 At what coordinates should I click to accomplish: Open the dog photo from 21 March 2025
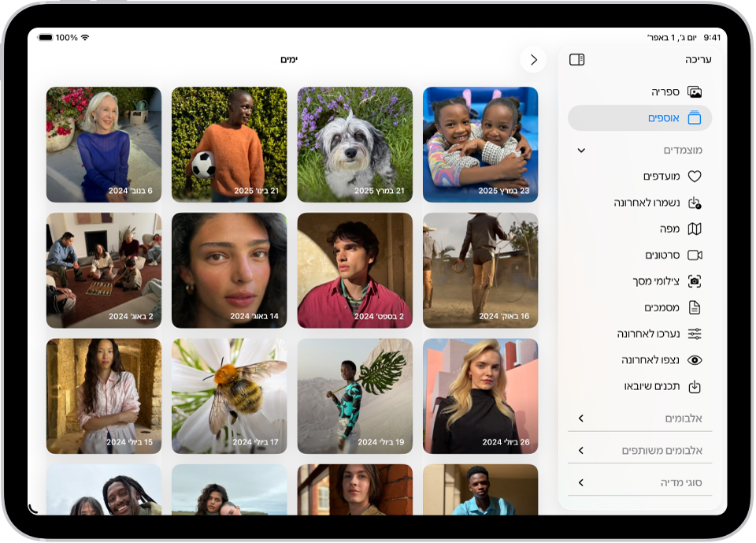click(x=354, y=144)
